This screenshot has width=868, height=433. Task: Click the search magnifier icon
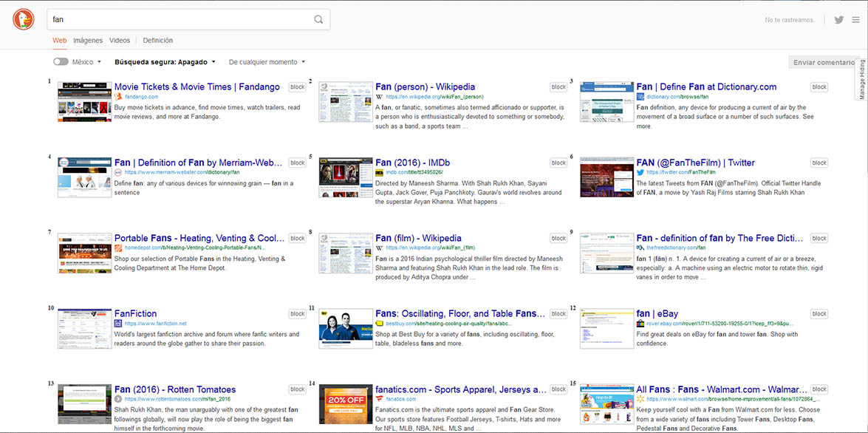pyautogui.click(x=318, y=19)
